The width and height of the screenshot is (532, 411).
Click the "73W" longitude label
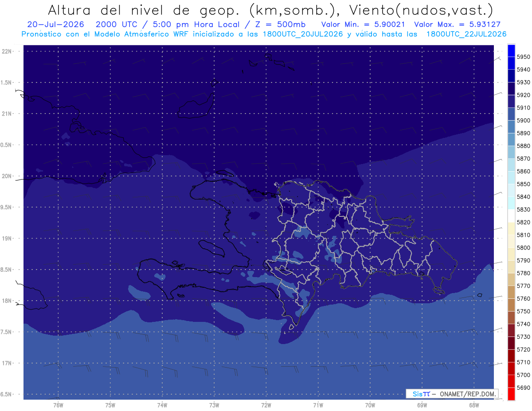[214, 405]
